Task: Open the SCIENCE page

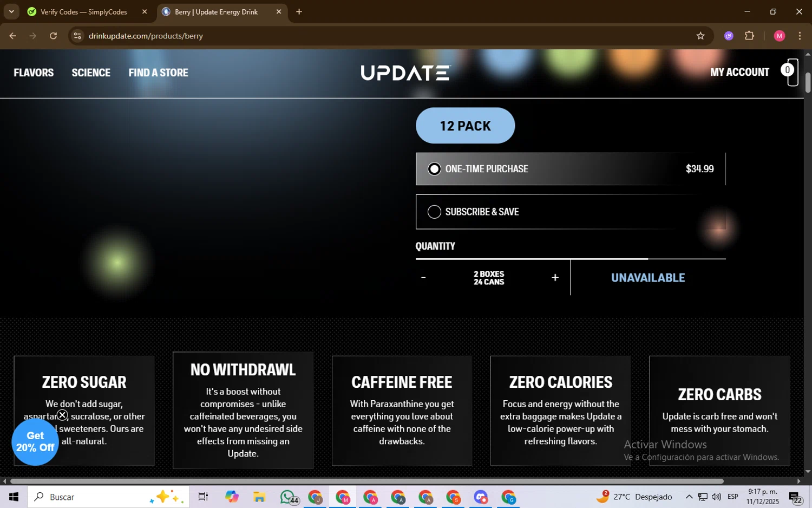Action: (91, 73)
